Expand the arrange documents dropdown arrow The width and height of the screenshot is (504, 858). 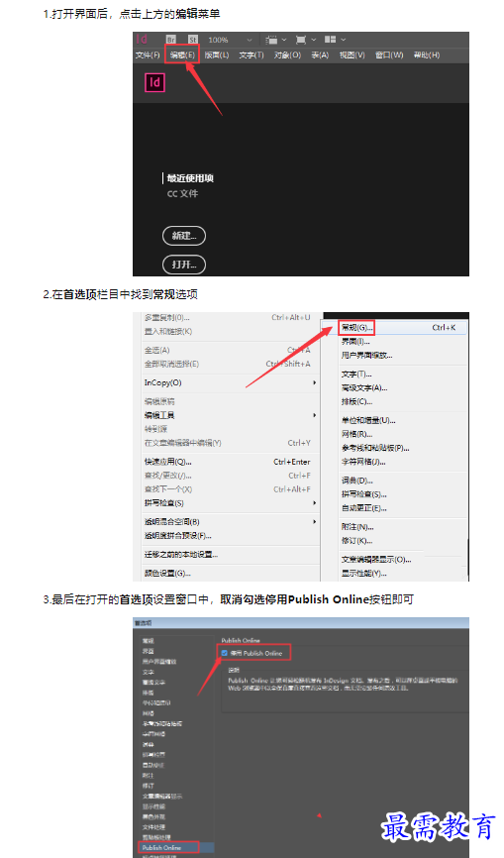pos(344,40)
